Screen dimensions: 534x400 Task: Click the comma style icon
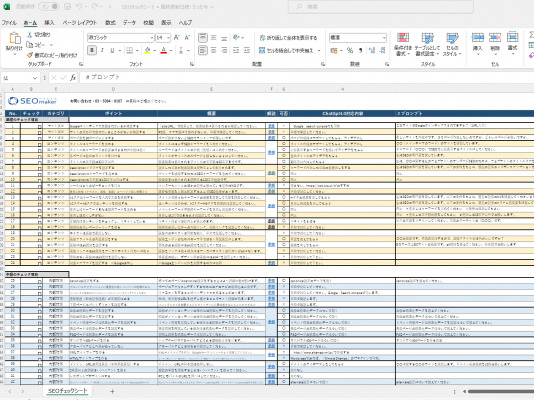pos(360,50)
